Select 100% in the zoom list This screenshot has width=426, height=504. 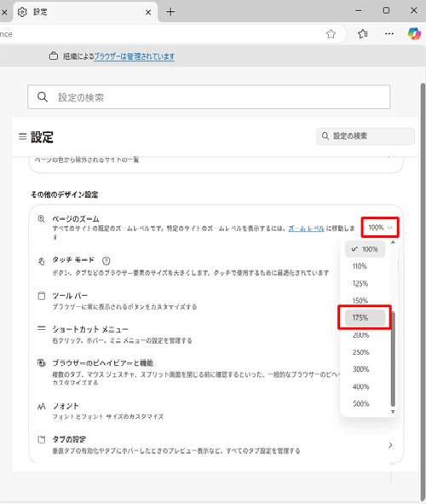(x=365, y=249)
